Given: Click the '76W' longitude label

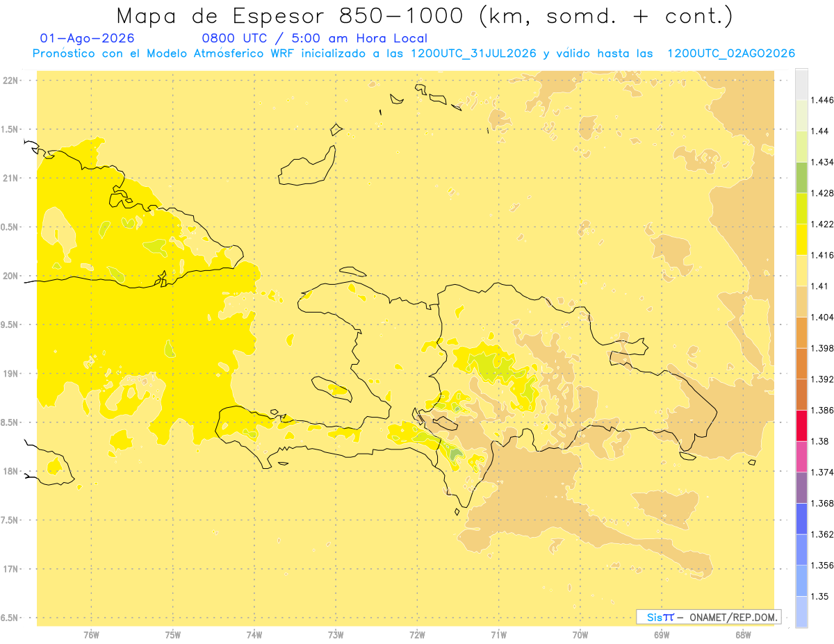Looking at the screenshot, I should [91, 634].
